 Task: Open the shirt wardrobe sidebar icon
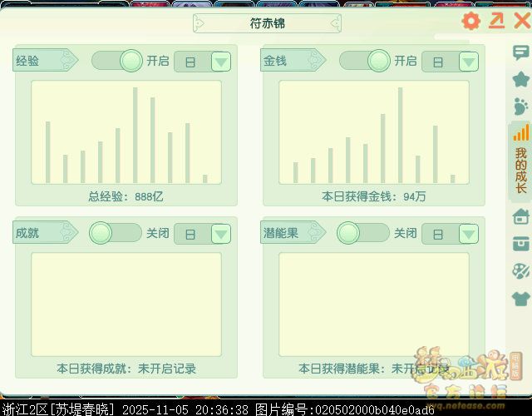pyautogui.click(x=521, y=299)
